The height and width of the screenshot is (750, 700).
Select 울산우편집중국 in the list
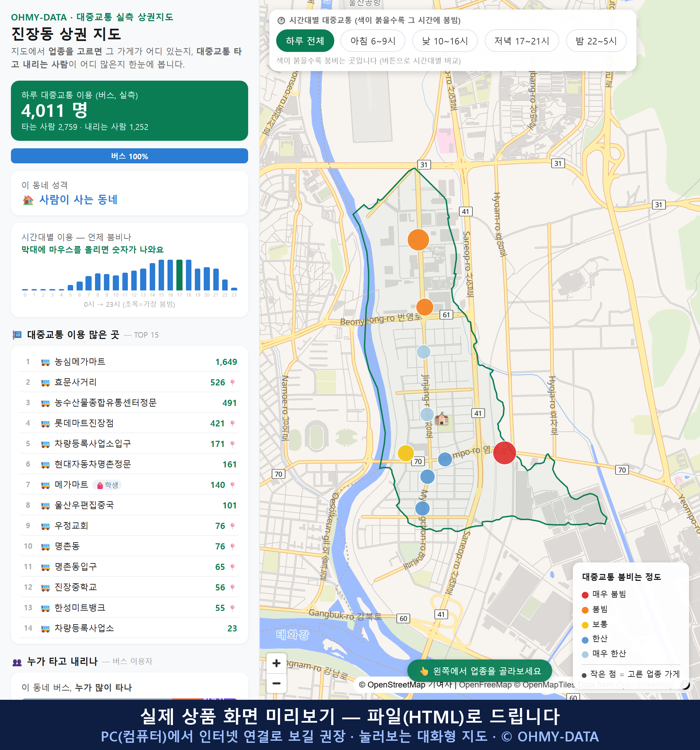tap(130, 505)
